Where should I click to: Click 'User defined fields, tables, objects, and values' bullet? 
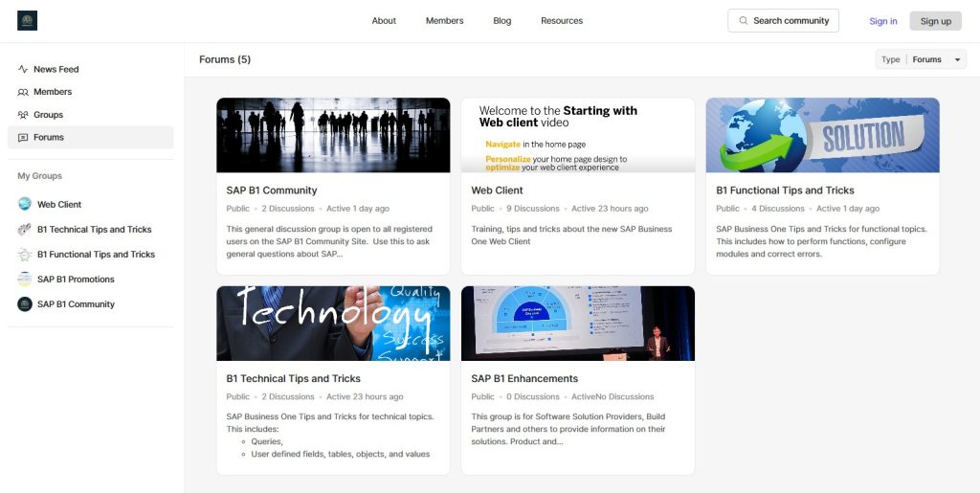coord(341,455)
